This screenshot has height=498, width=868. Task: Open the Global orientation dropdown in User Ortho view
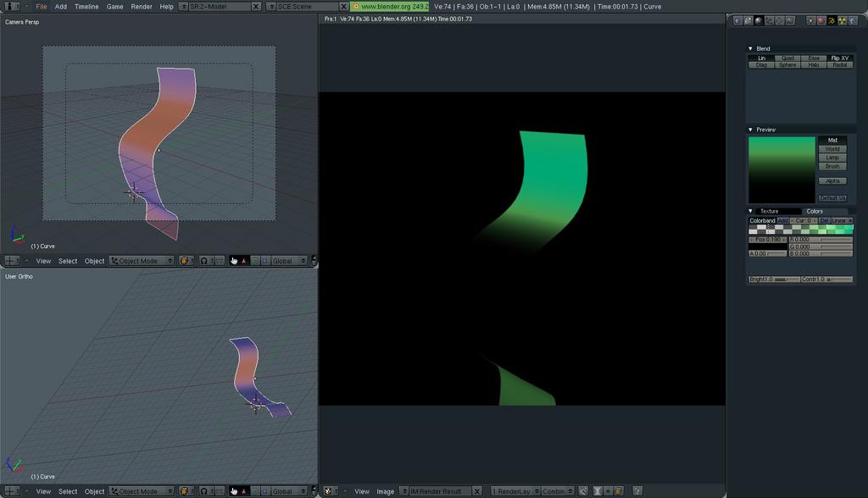(x=289, y=491)
